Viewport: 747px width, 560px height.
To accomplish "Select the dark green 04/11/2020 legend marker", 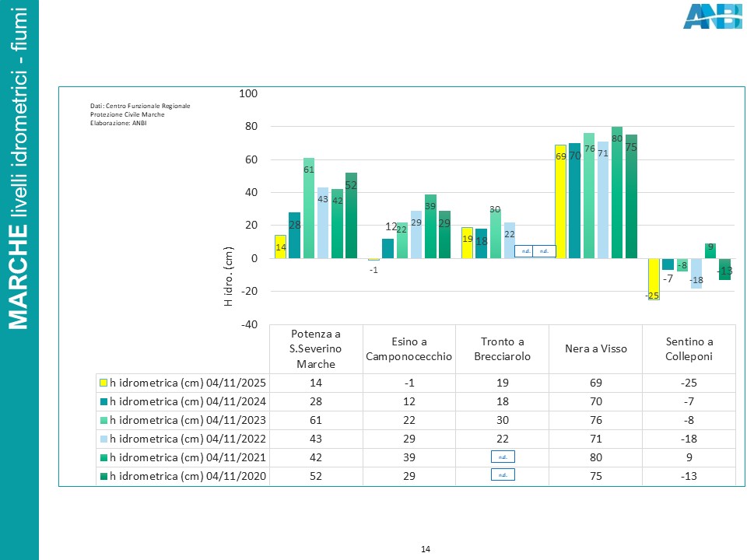I will (x=103, y=476).
